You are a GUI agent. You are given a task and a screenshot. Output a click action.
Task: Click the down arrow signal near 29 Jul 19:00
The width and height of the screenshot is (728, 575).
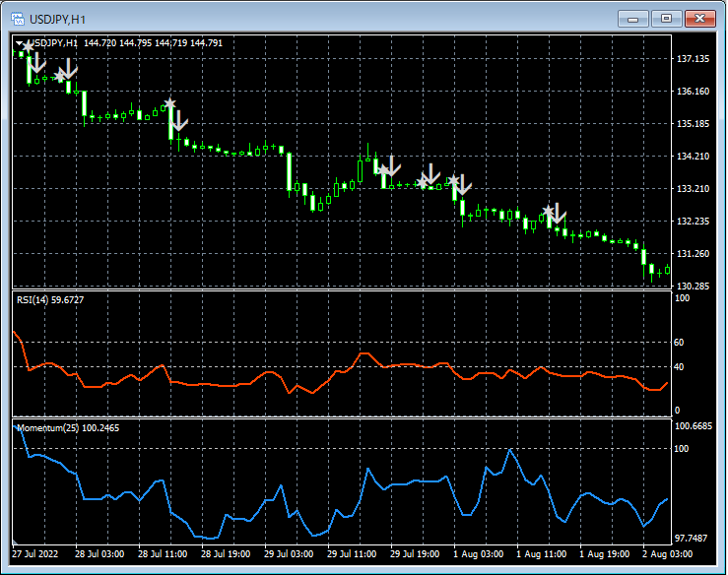[x=391, y=165]
